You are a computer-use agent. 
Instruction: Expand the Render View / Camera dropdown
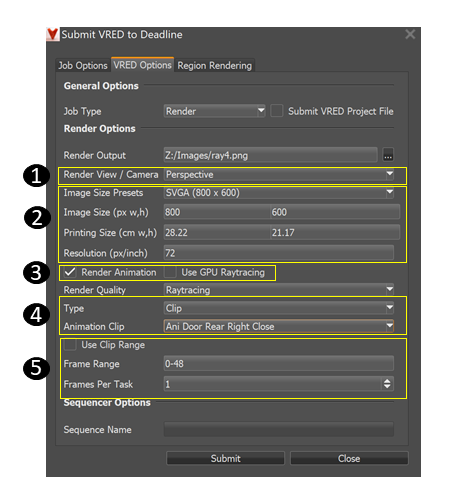(x=279, y=174)
